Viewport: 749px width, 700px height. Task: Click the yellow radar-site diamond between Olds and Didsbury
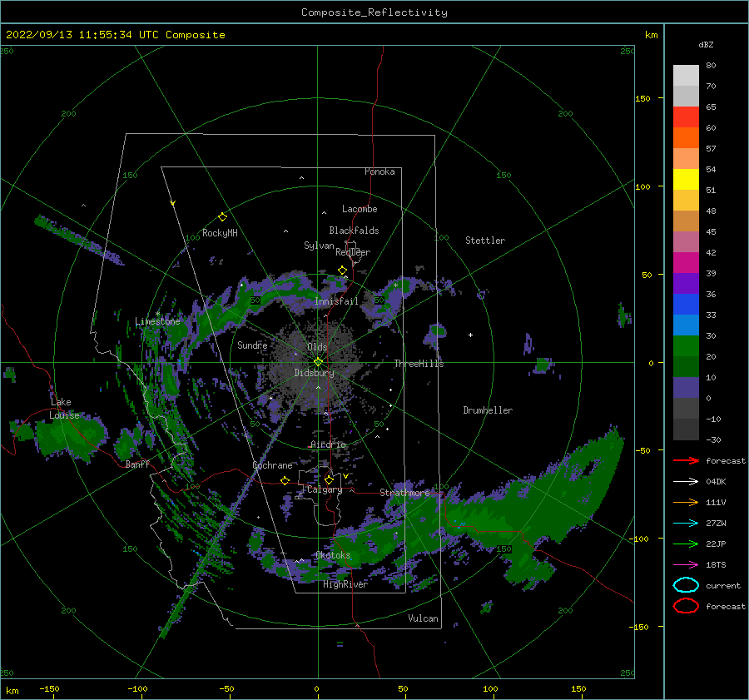click(318, 362)
